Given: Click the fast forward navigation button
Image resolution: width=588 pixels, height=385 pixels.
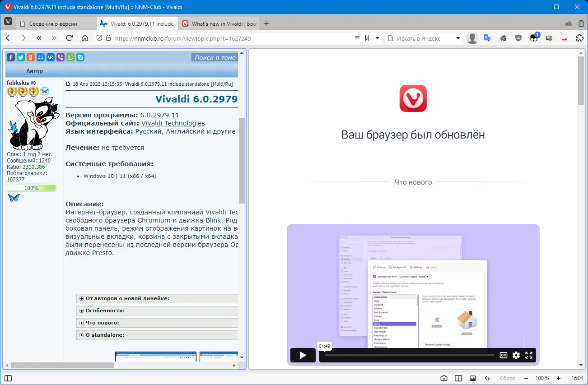Looking at the screenshot, I should 54,38.
